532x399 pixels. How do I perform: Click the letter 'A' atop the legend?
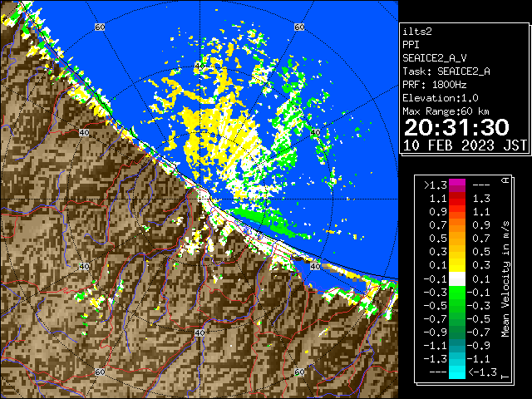(505, 180)
